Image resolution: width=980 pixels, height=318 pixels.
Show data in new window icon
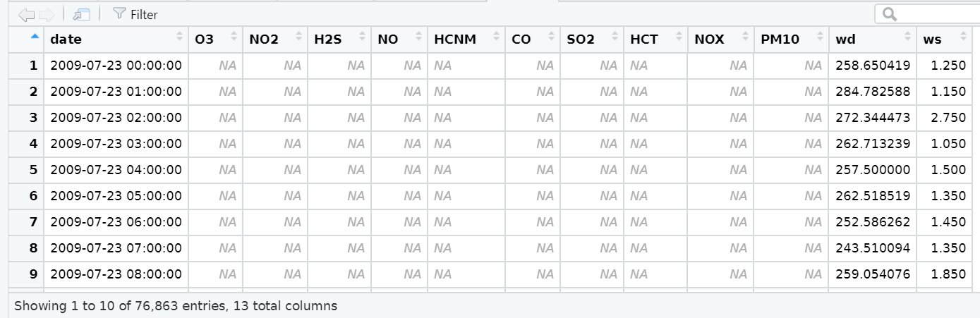(x=82, y=14)
